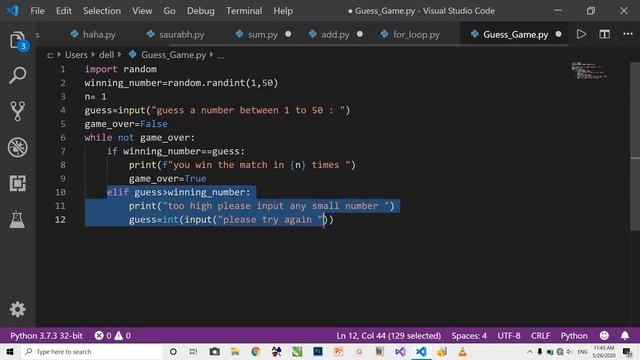The height and width of the screenshot is (360, 640).
Task: Open the Explorer view in activity bar
Action: tap(18, 41)
